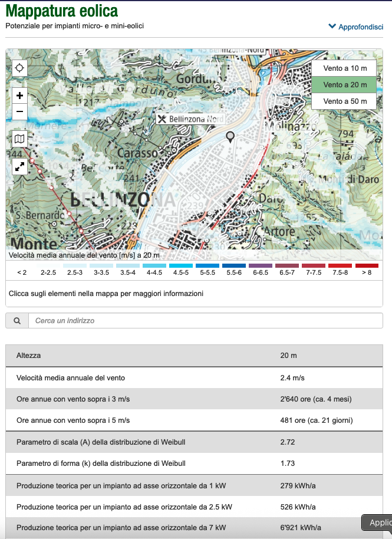Viewport: 392px width, 539px height.
Task: Click the Clicca sugli elementi nella mappa hint
Action: 106,294
